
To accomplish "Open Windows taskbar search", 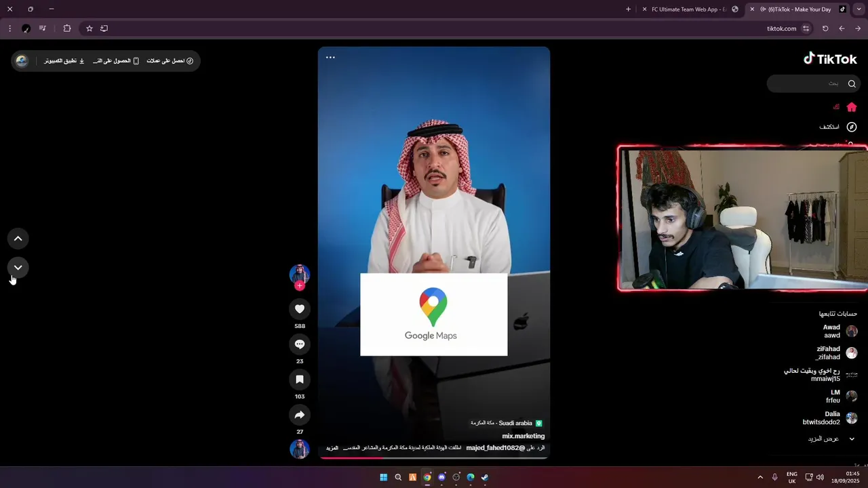I will [398, 477].
